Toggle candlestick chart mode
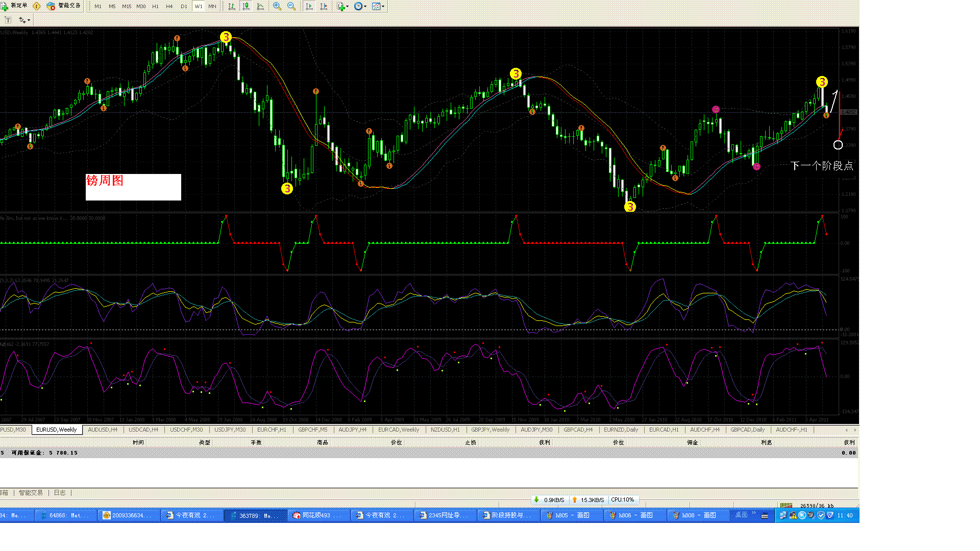Viewport: 980px width, 551px height. 246,6
